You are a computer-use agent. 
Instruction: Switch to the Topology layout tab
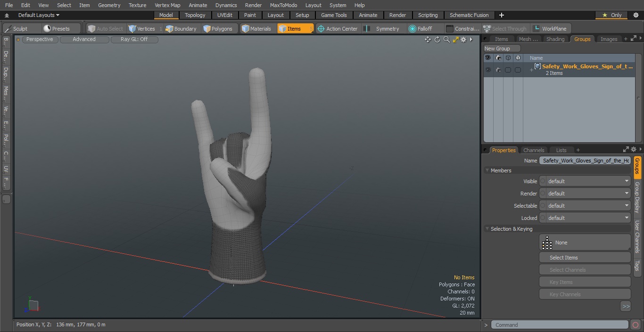pyautogui.click(x=195, y=15)
